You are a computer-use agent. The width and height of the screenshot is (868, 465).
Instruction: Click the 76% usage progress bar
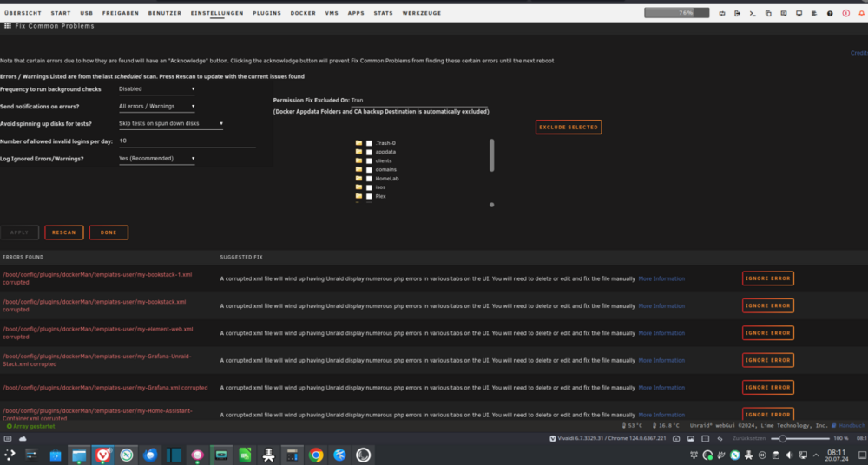pyautogui.click(x=676, y=13)
